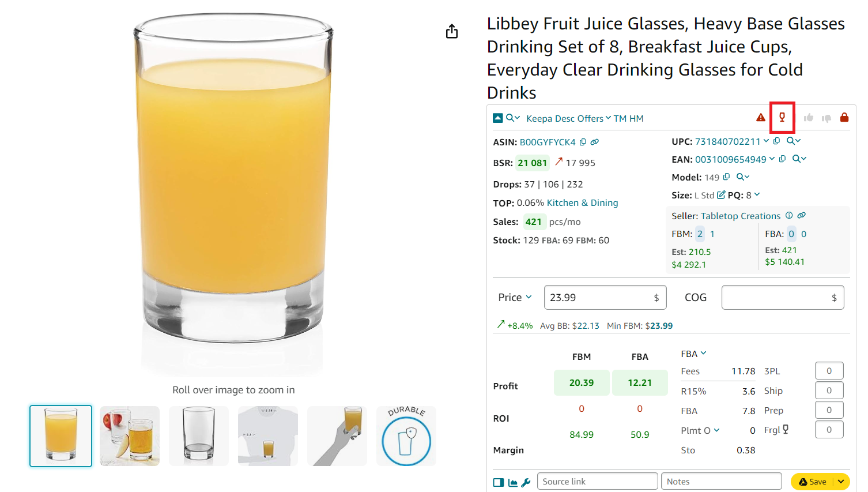Screen dimensions: 868x492
Task: Open the Keepa tab
Action: click(539, 118)
